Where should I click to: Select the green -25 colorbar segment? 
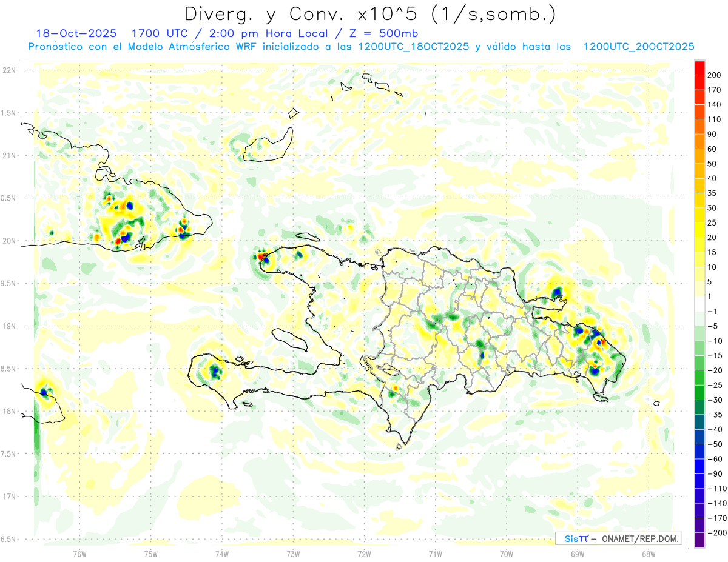[699, 378]
